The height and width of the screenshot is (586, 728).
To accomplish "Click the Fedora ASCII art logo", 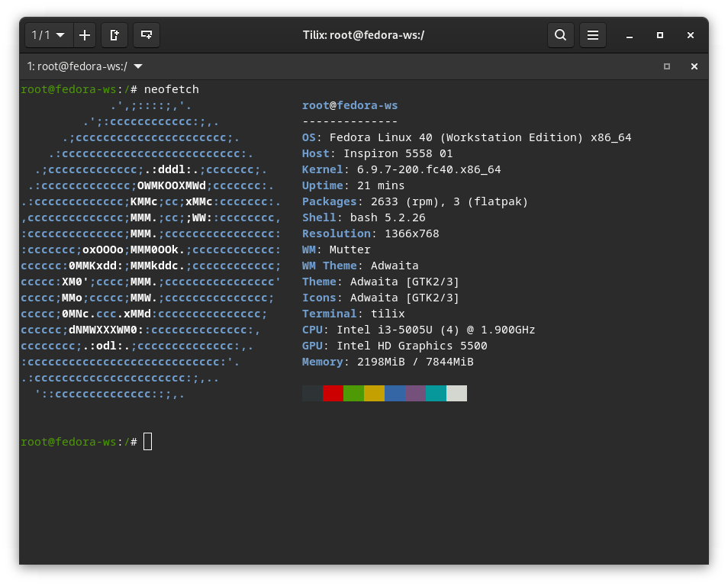I will (x=151, y=250).
